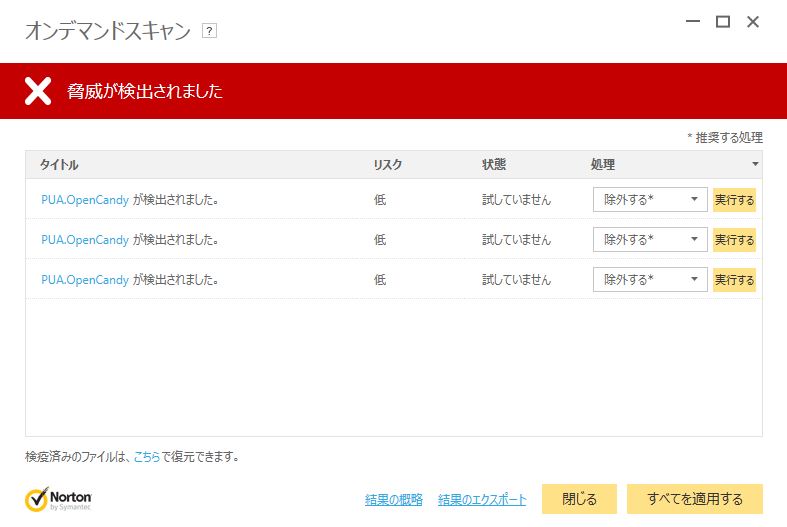Open the 結果の概略 link

394,499
